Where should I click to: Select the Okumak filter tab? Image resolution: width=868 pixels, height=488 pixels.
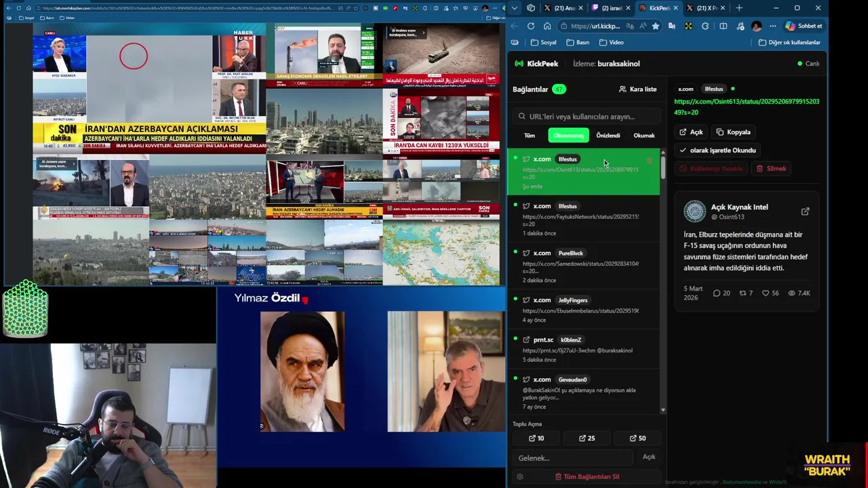(644, 136)
